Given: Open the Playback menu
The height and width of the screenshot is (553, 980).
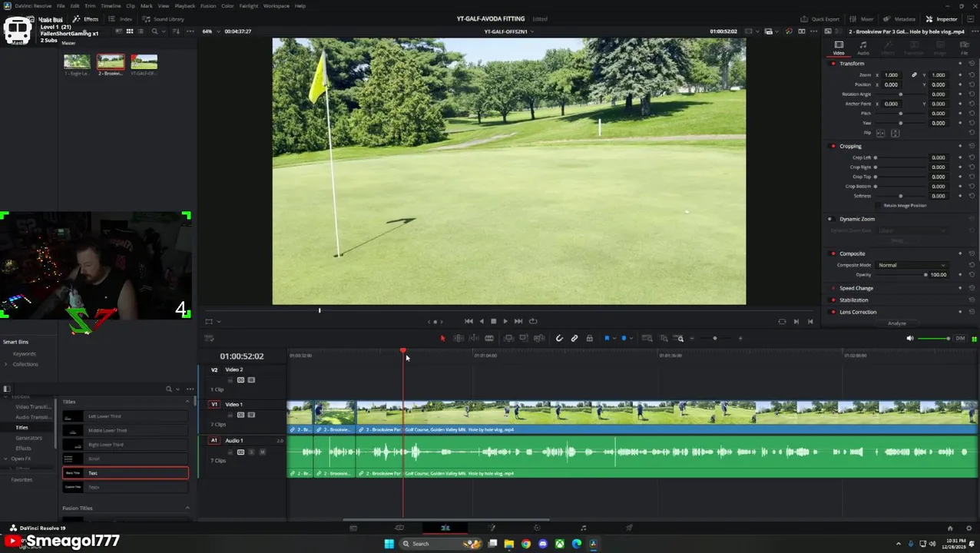Looking at the screenshot, I should (184, 6).
